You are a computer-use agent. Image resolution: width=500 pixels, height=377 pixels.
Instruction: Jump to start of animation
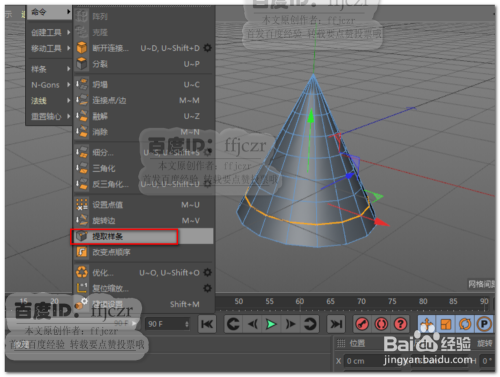click(207, 324)
